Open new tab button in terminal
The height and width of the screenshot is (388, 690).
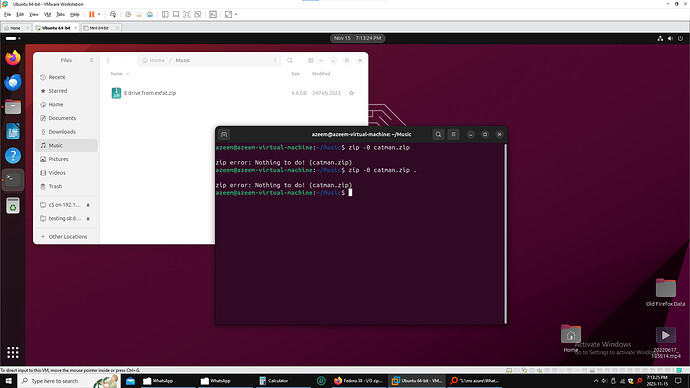click(x=224, y=134)
